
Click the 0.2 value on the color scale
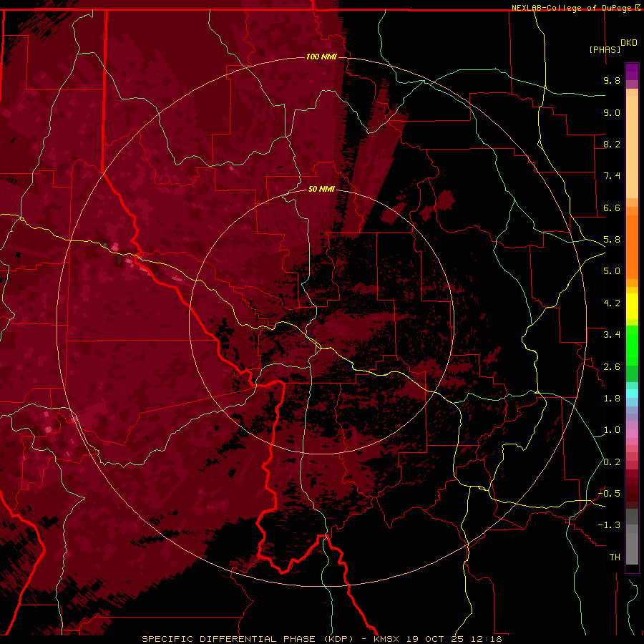pyautogui.click(x=612, y=462)
